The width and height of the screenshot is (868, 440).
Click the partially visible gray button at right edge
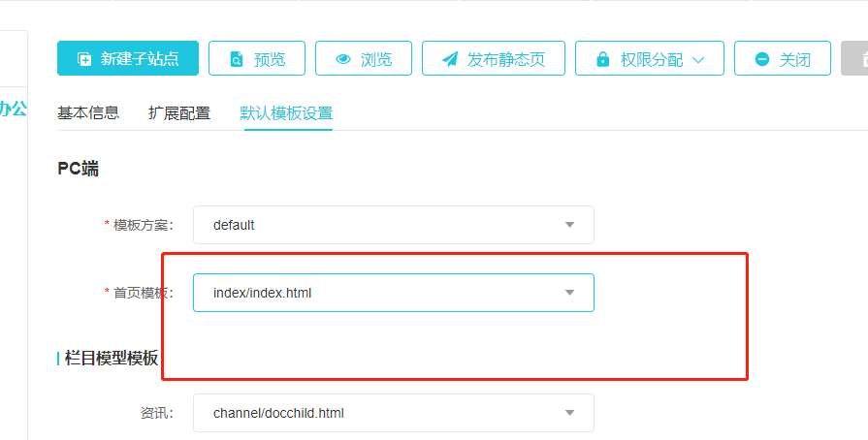(855, 59)
